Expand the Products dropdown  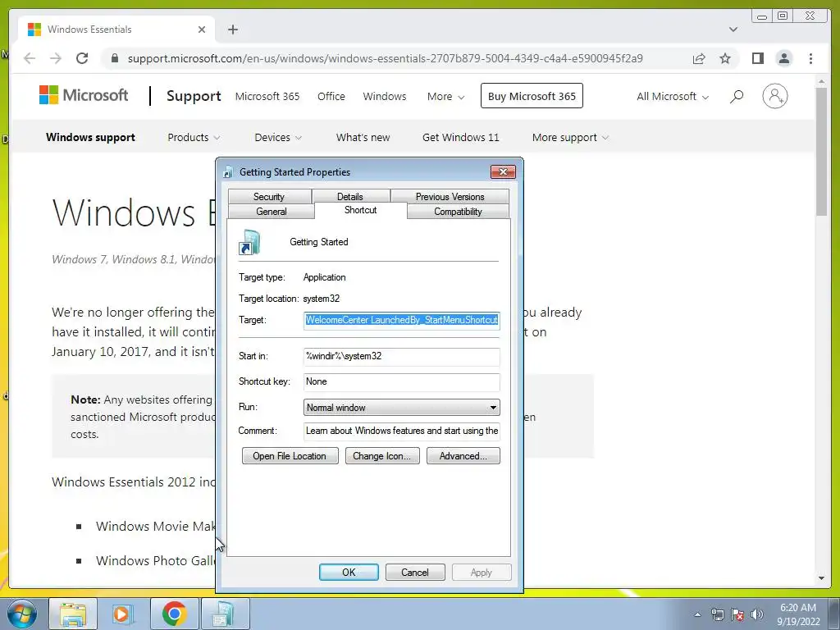click(x=194, y=137)
